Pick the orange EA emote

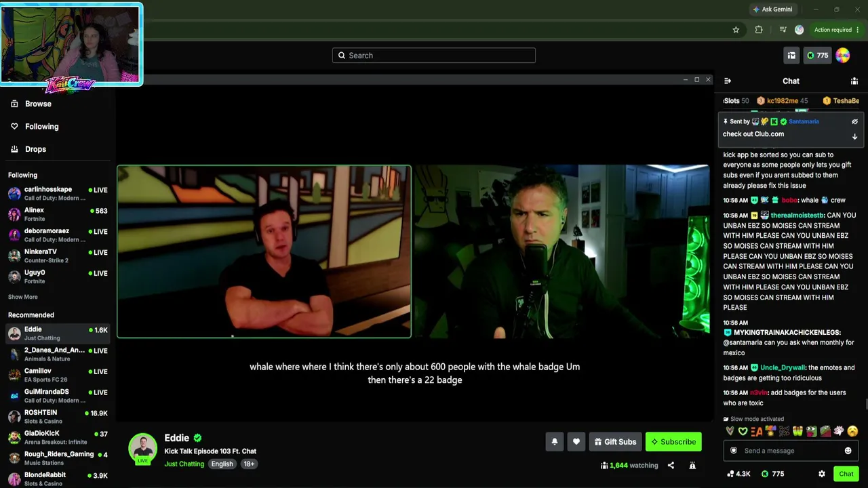click(757, 431)
